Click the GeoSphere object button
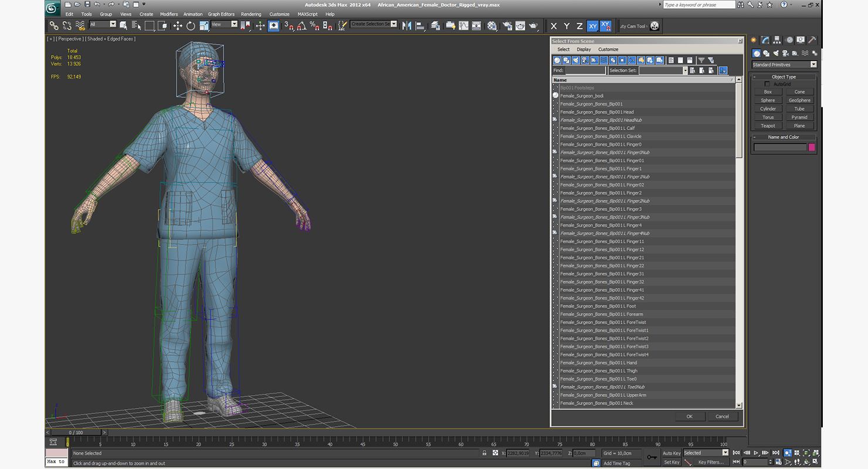 pos(799,100)
